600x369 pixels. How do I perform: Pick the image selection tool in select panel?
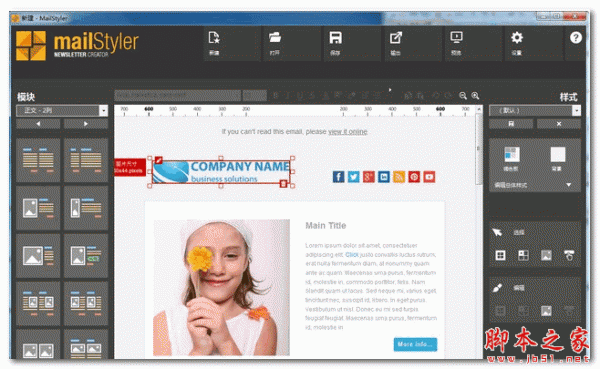[546, 255]
